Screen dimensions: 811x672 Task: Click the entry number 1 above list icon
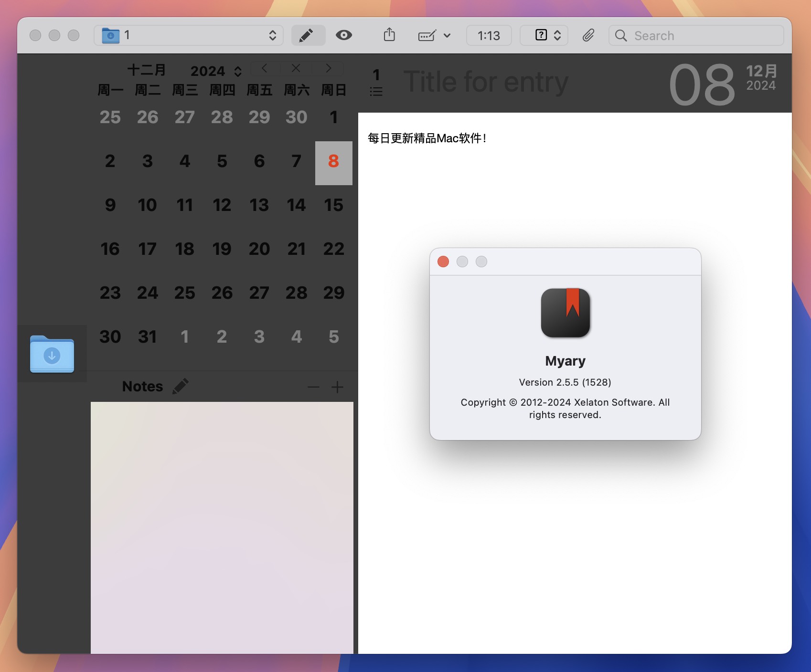pos(376,75)
